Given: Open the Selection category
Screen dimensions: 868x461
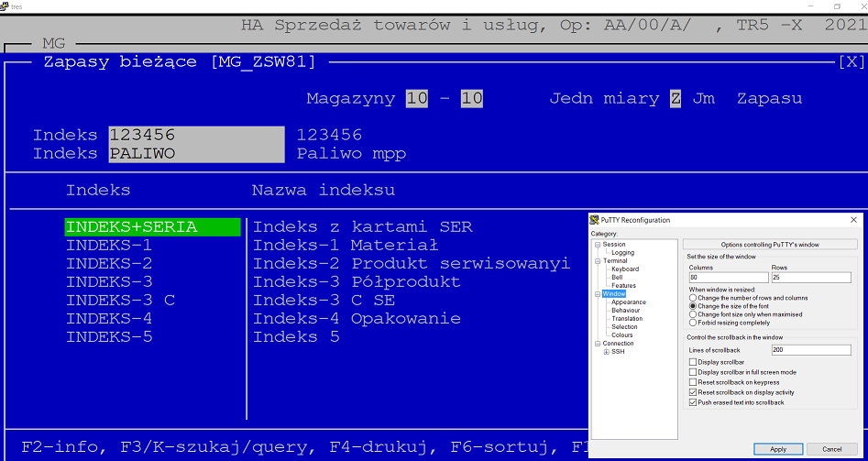Looking at the screenshot, I should click(624, 326).
